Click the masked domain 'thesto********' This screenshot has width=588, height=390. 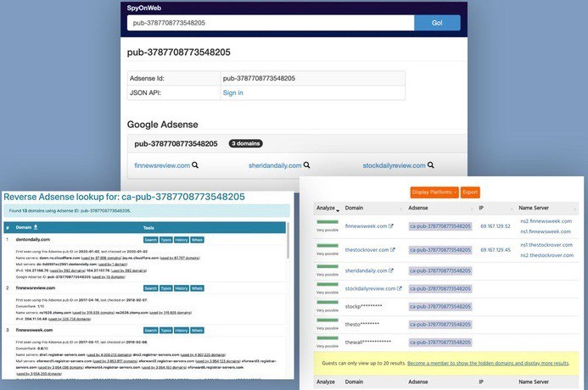361,325
